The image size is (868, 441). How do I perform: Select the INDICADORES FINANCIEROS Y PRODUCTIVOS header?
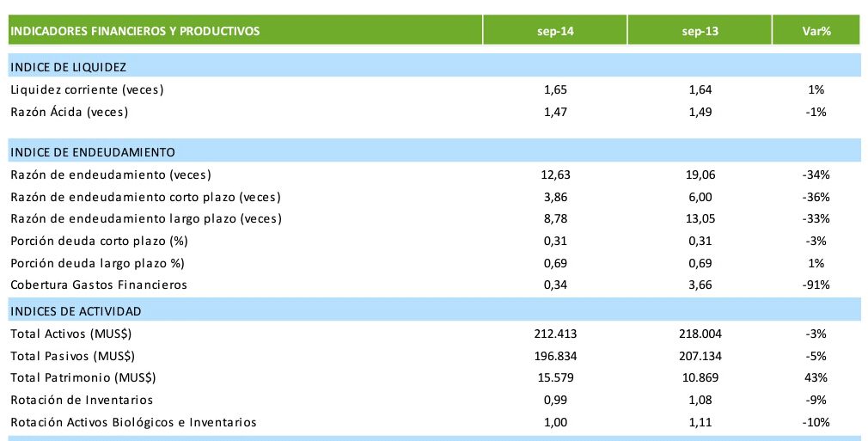(135, 32)
